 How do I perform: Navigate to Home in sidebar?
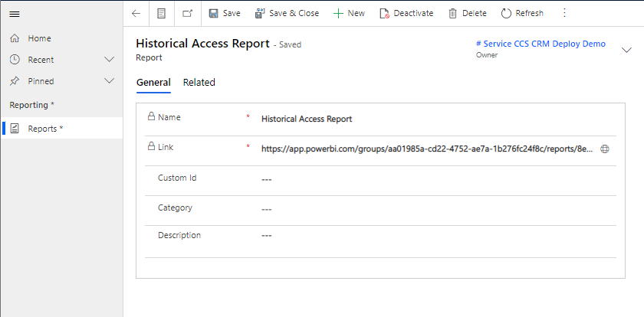[x=39, y=38]
